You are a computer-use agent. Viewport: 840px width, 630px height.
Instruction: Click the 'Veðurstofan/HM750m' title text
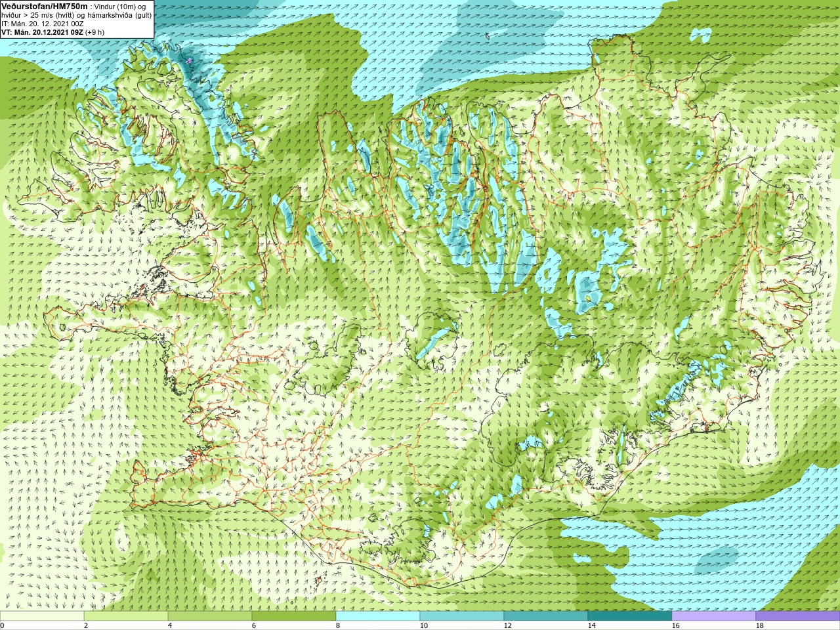45,6
